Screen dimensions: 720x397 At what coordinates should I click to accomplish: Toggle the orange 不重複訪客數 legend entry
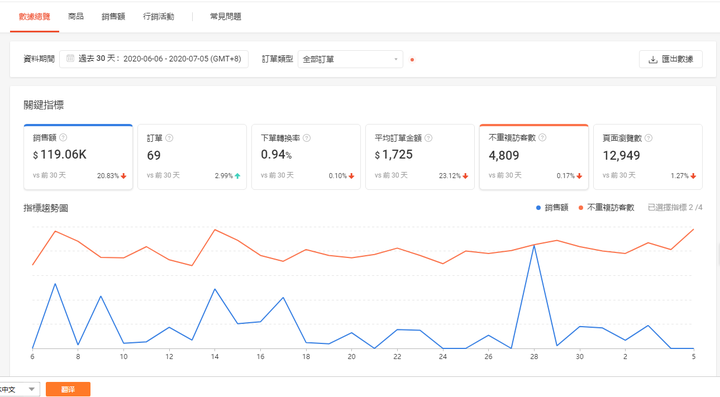606,207
